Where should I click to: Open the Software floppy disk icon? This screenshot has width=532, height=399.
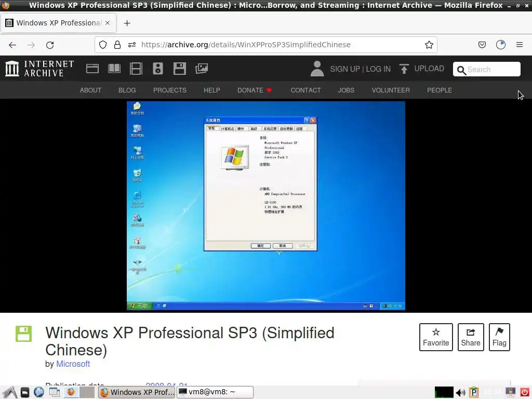(179, 69)
